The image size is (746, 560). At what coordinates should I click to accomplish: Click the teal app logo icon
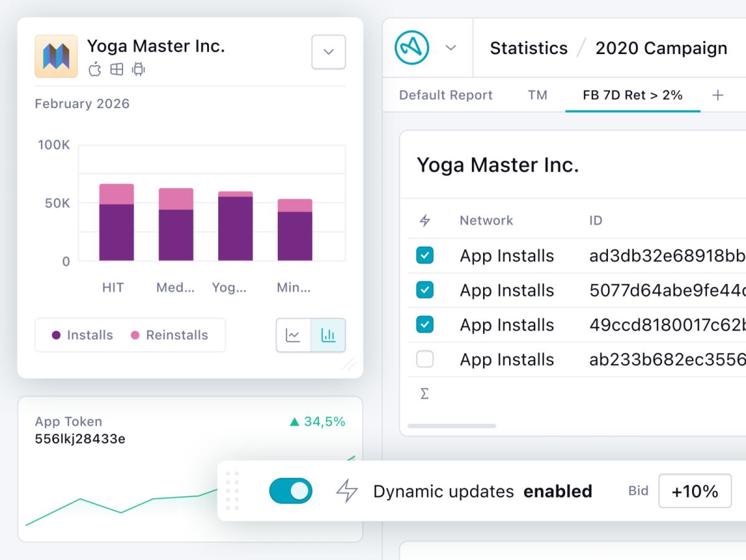412,48
